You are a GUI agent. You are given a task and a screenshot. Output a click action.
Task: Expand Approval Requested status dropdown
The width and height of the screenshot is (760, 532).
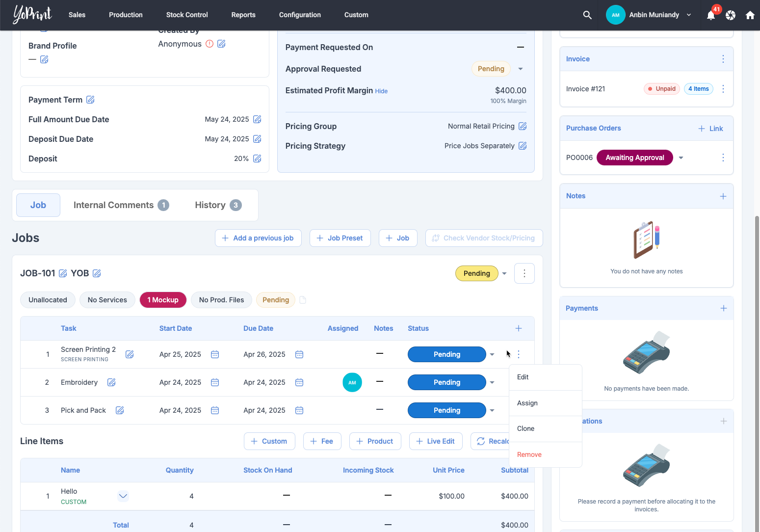(x=521, y=69)
